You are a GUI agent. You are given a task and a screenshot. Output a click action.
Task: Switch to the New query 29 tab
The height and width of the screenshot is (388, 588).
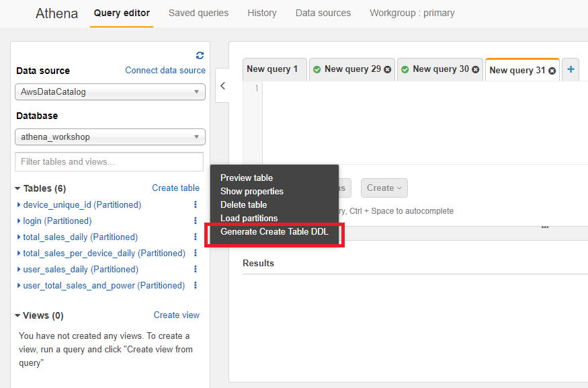click(353, 69)
